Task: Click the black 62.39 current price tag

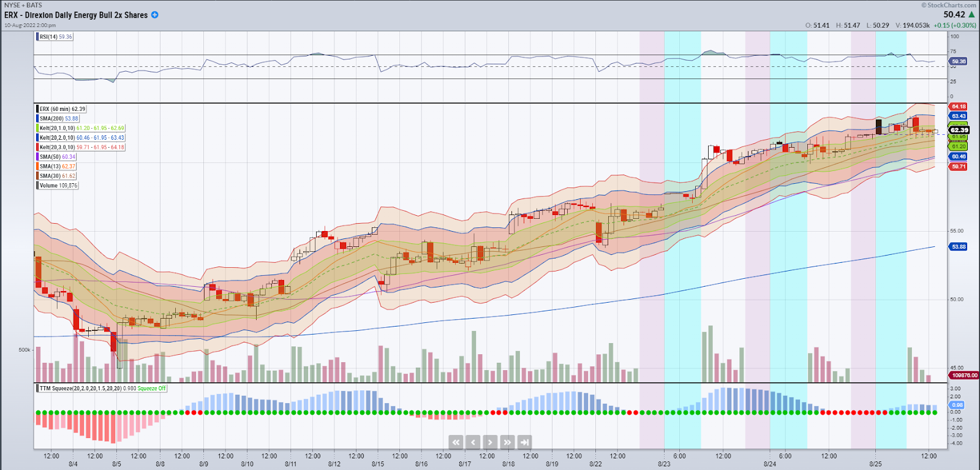Action: tap(959, 130)
